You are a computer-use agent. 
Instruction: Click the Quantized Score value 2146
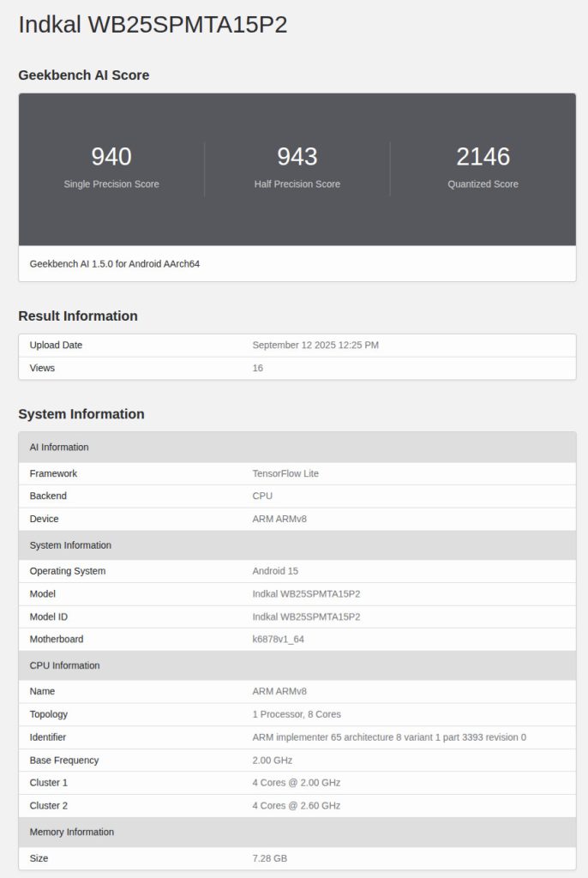pyautogui.click(x=483, y=157)
